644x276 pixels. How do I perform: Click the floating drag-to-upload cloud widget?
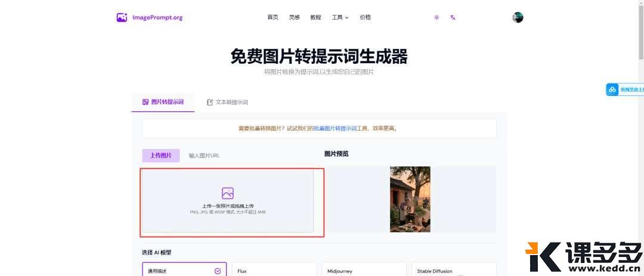624,89
